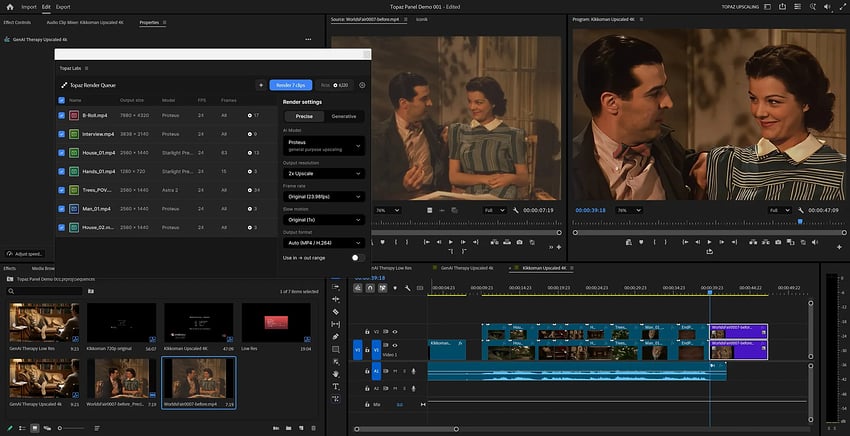Image resolution: width=850 pixels, height=436 pixels.
Task: Uncheck the Man_01.mp4 checkbox
Action: [x=61, y=209]
